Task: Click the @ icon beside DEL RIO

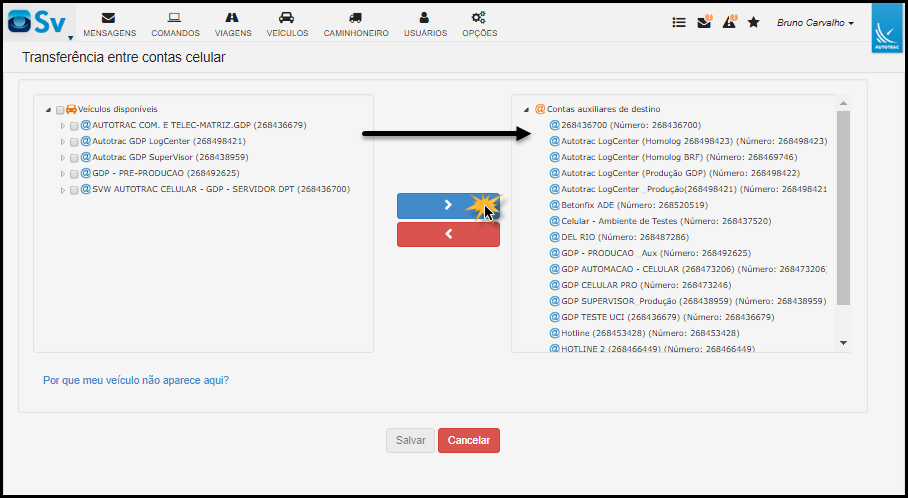Action: pos(554,237)
